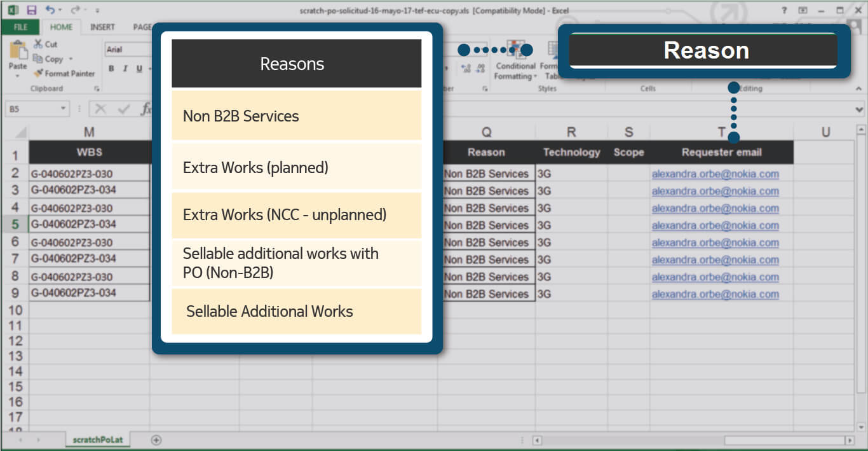Click the Save icon in quick access toolbar

[32, 10]
